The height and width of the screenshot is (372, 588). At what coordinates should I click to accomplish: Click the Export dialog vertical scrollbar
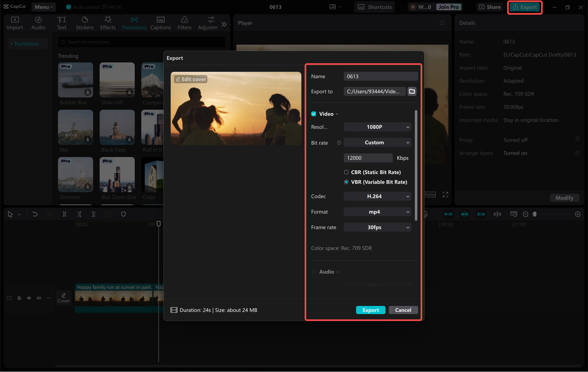click(x=416, y=165)
